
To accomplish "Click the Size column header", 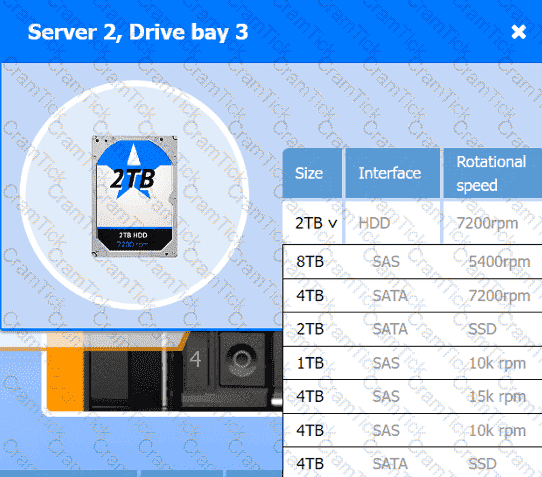I will coord(312,173).
